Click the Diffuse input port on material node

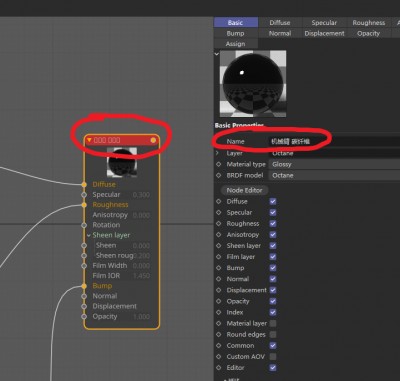click(84, 184)
